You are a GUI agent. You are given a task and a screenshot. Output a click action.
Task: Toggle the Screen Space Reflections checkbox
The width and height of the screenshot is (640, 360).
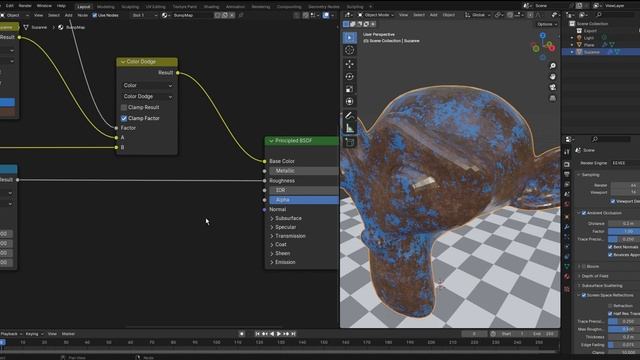(584, 295)
